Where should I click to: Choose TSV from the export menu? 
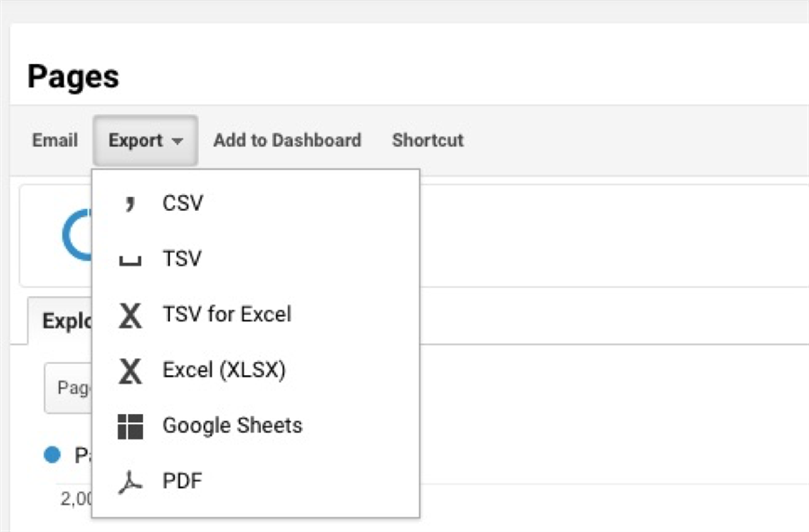[x=256, y=259]
